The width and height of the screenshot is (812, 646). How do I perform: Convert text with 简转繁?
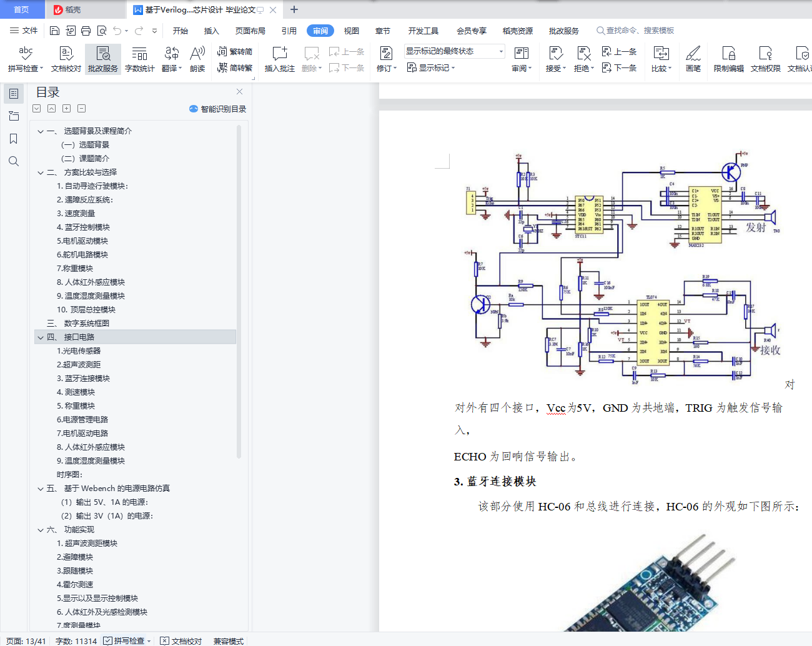pyautogui.click(x=235, y=67)
